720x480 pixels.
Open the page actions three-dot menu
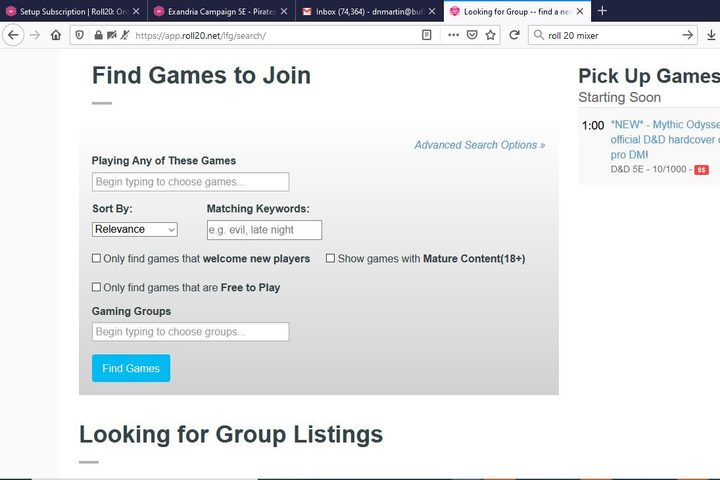coord(453,35)
